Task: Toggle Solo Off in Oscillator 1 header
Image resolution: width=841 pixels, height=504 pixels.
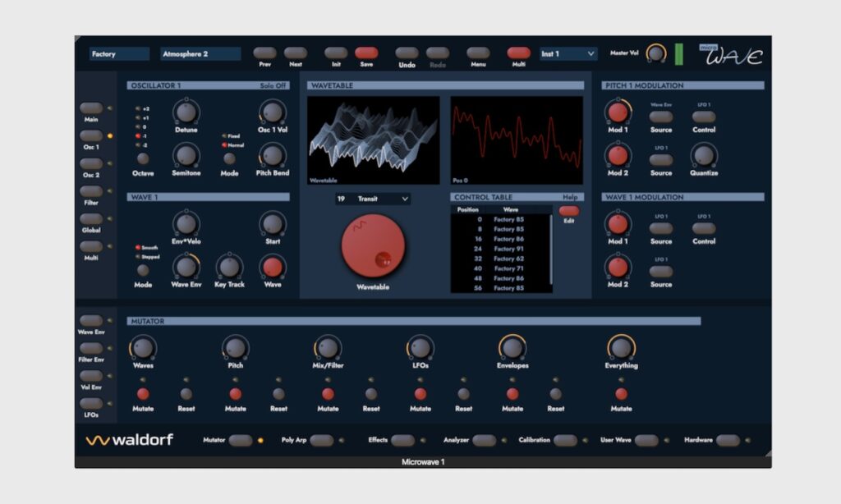Action: (x=273, y=85)
